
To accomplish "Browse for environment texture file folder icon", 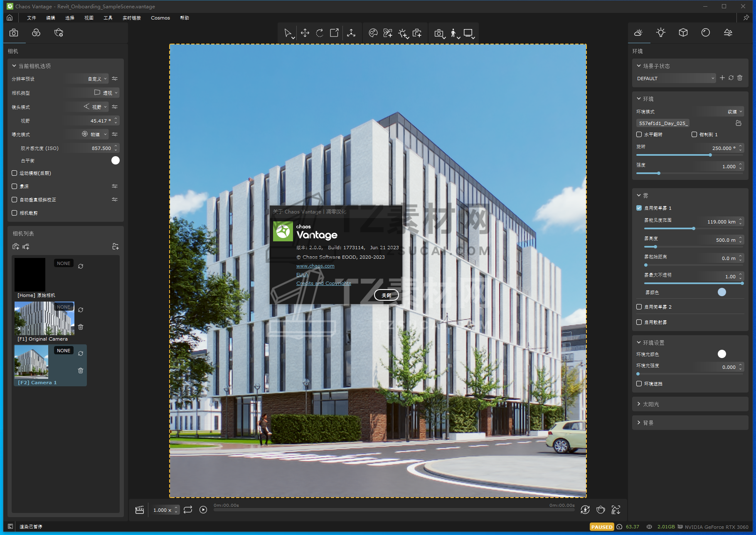I will 739,123.
